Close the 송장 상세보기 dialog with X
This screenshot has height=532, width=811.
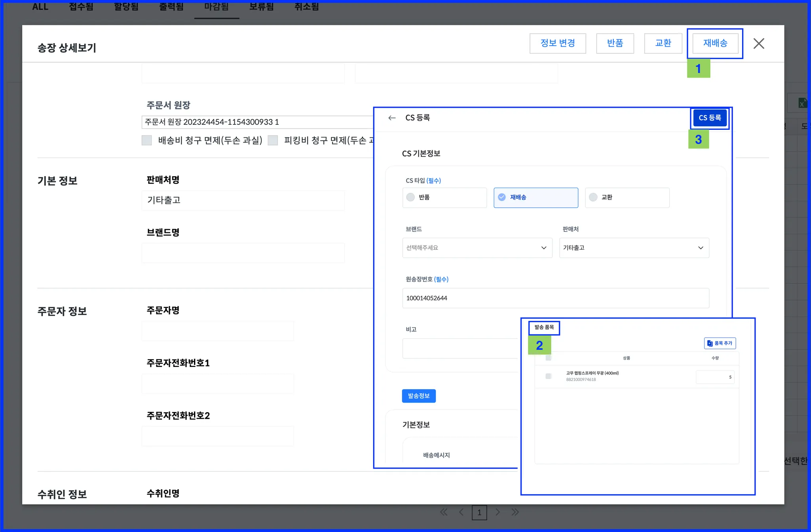tap(758, 44)
